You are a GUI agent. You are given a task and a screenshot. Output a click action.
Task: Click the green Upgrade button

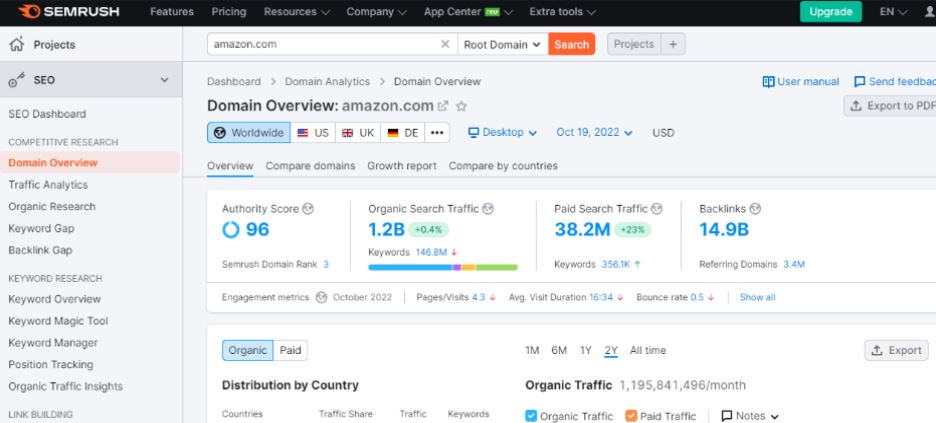(x=830, y=12)
